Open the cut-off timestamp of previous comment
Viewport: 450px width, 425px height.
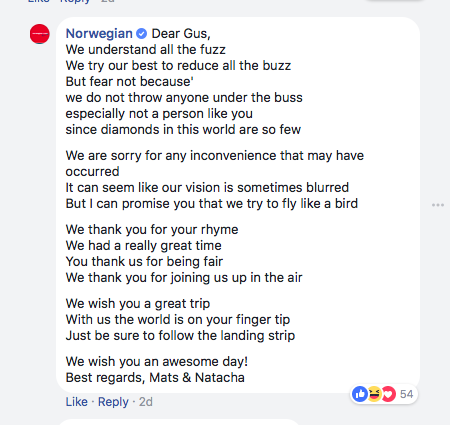[x=108, y=1]
